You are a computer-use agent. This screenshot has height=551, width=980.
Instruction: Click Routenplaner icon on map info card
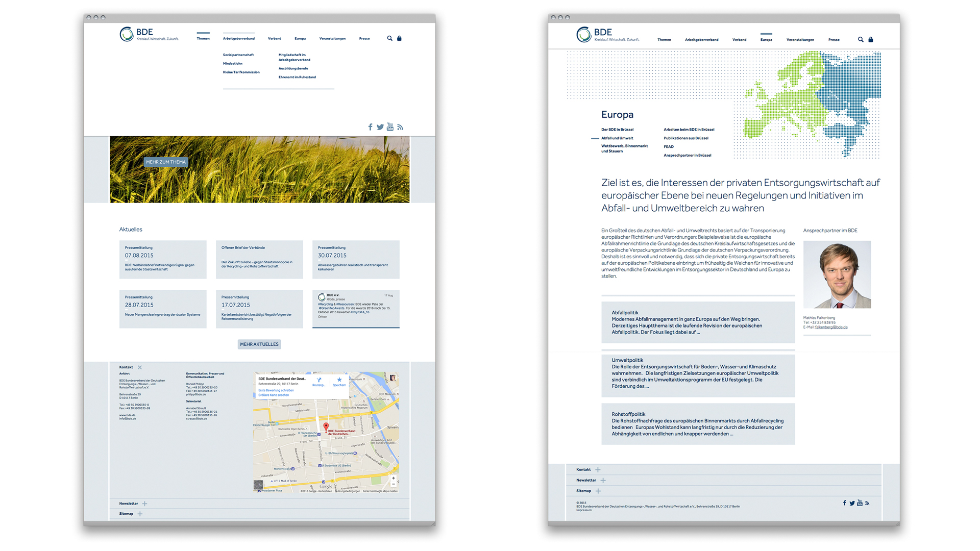point(319,382)
